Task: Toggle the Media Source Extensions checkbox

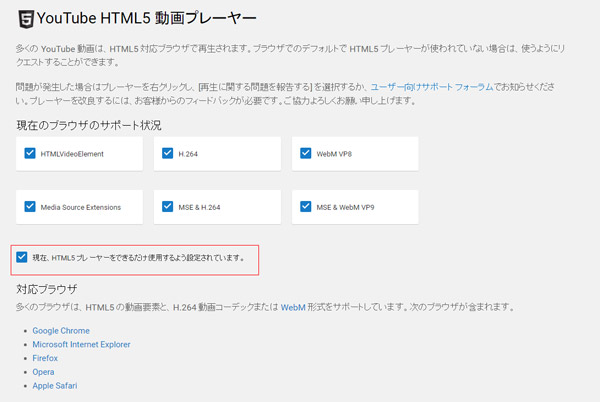Action: (x=30, y=207)
